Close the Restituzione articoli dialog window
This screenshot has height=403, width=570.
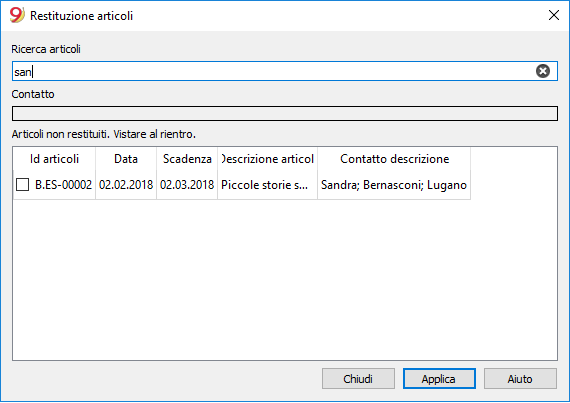[554, 15]
